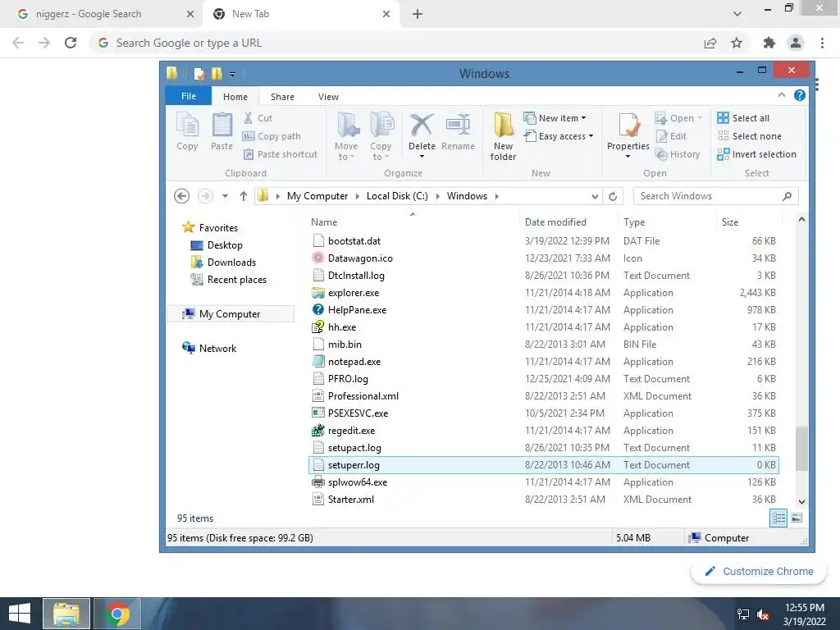
Task: Click Select all in ribbon
Action: click(x=743, y=118)
